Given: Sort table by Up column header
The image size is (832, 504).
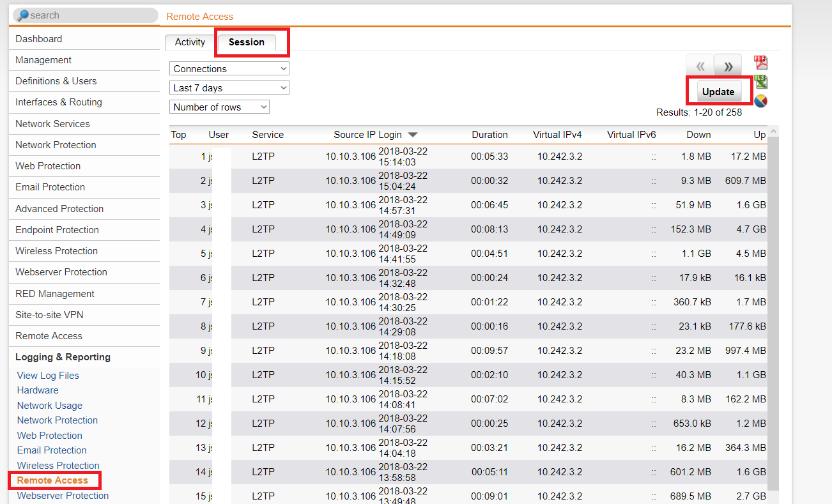Looking at the screenshot, I should 760,135.
